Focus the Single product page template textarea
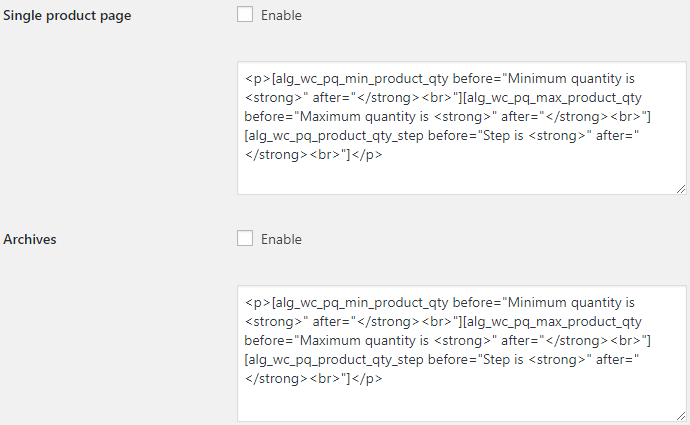 [462, 128]
